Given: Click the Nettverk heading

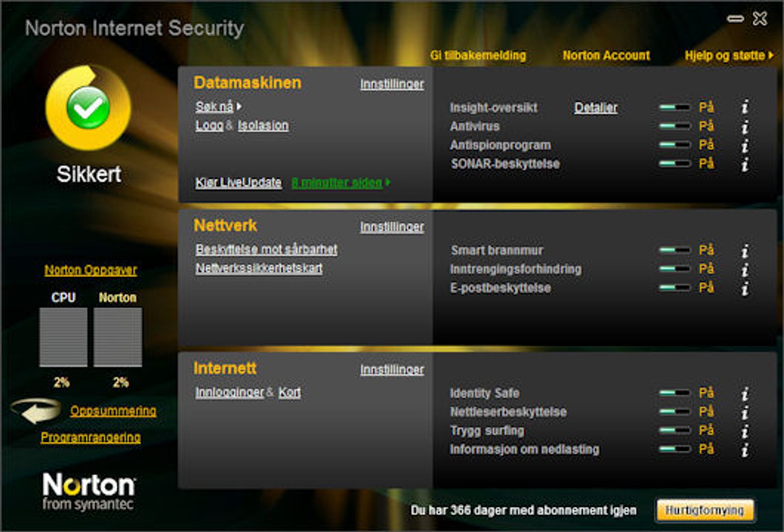Looking at the screenshot, I should pyautogui.click(x=225, y=226).
